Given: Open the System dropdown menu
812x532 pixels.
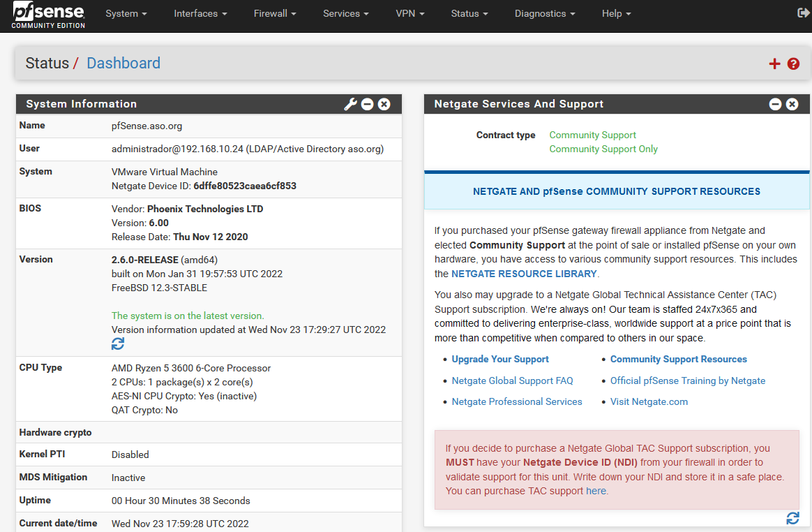Looking at the screenshot, I should (x=126, y=13).
